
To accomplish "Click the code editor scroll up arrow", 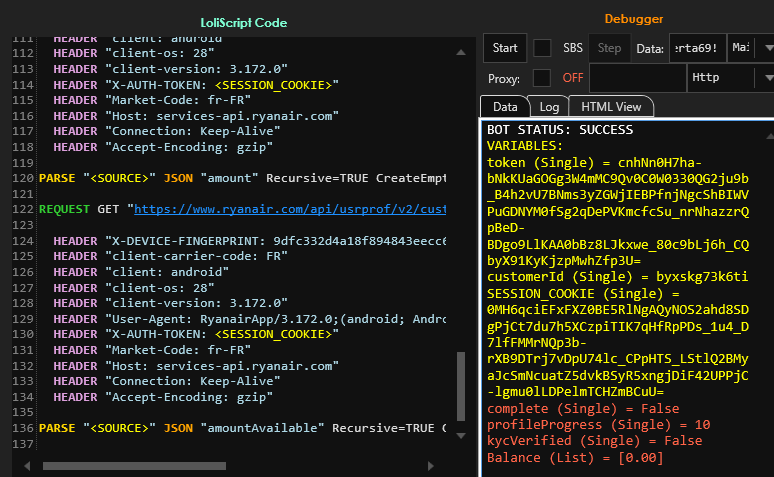I will coord(461,52).
